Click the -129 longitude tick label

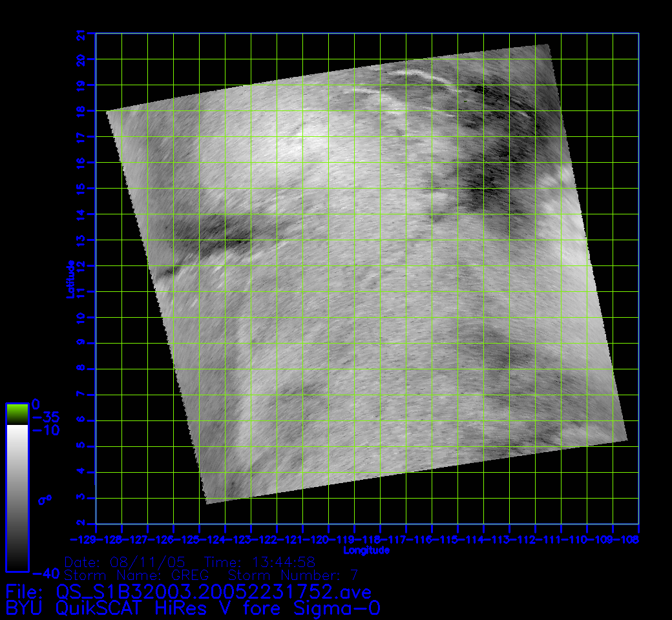pos(84,539)
